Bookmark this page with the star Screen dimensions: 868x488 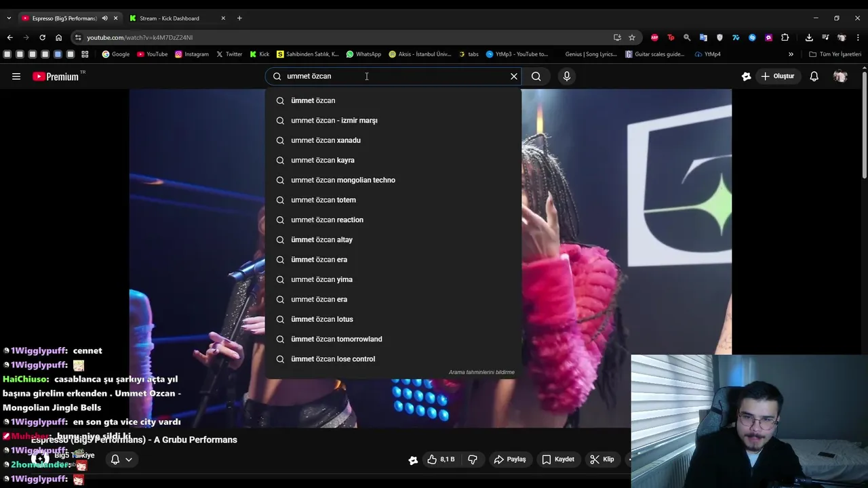pos(632,37)
